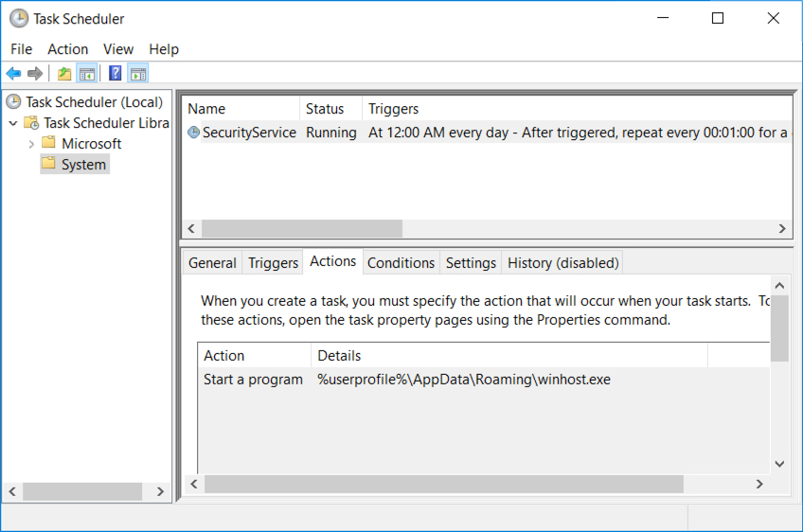Click the actions pane vertical scrollbar down arrow
The height and width of the screenshot is (532, 803).
[779, 464]
